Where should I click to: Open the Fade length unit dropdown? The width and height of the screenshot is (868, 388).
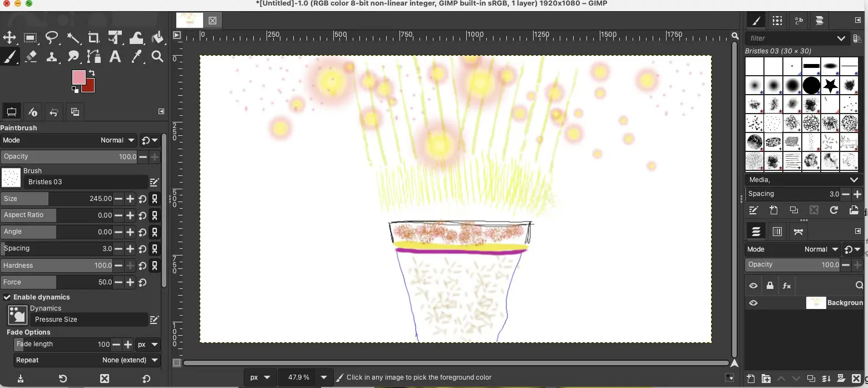click(x=147, y=345)
